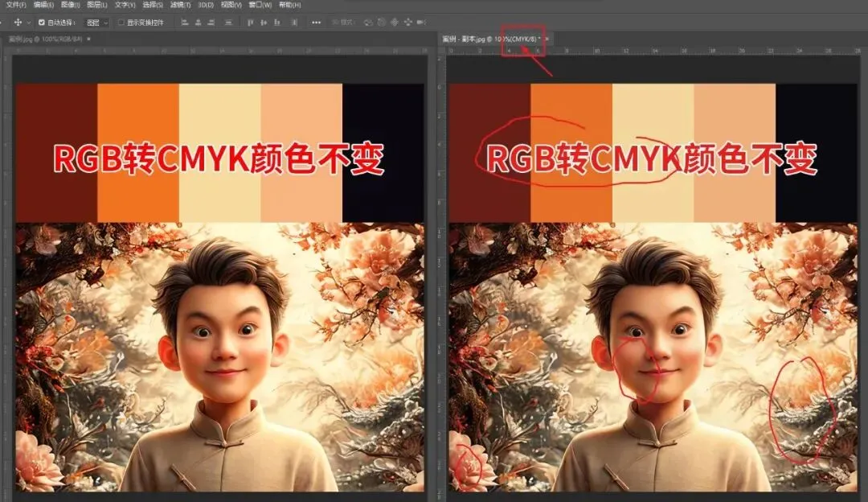Click the Roll 3D Camera icon
Viewport: 868px width, 502px height.
point(380,23)
